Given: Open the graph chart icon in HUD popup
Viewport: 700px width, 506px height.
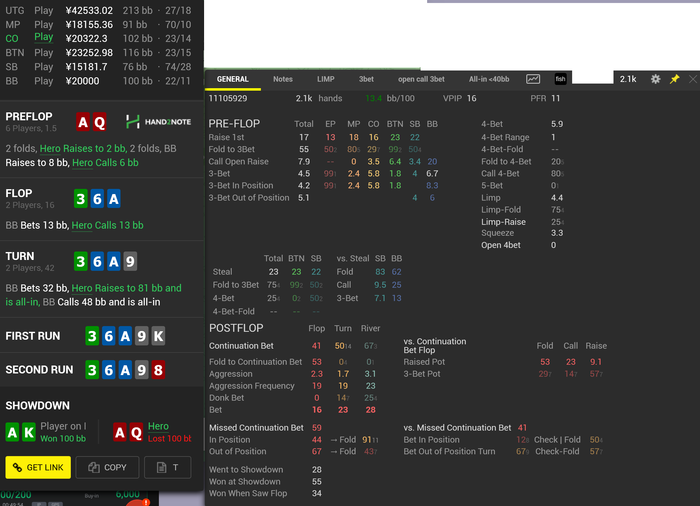Looking at the screenshot, I should [533, 79].
